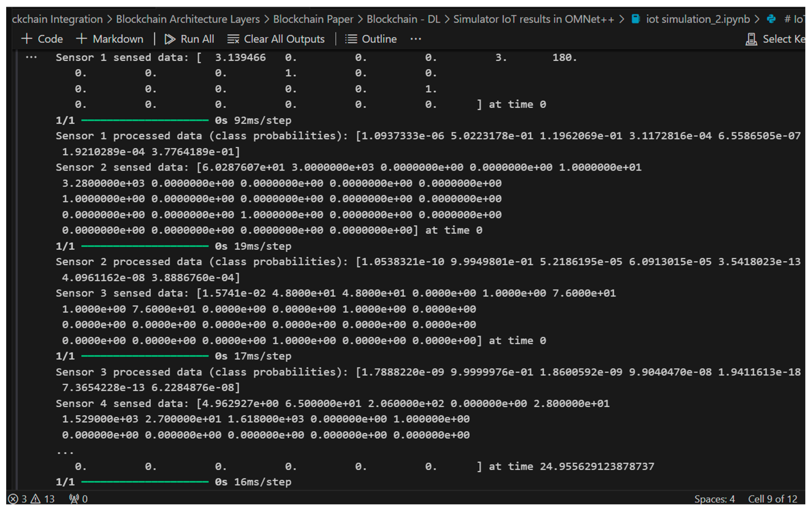
Task: Click the Outline list icon
Action: pos(351,39)
